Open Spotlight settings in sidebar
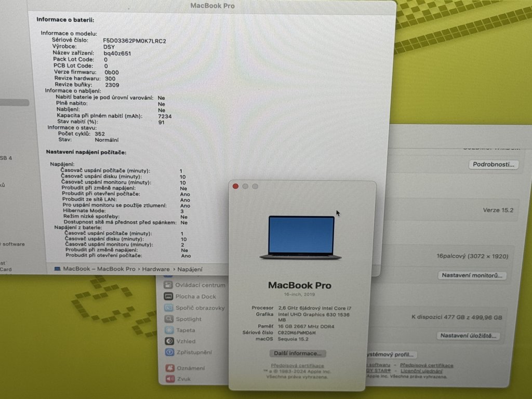The height and width of the screenshot is (399, 532). (183, 319)
